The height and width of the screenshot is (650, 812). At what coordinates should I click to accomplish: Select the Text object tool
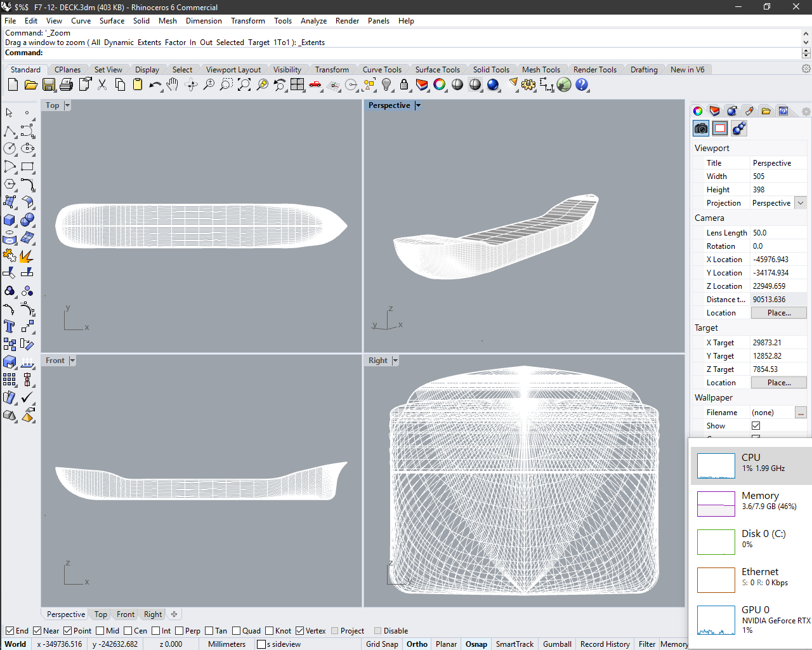coord(10,326)
